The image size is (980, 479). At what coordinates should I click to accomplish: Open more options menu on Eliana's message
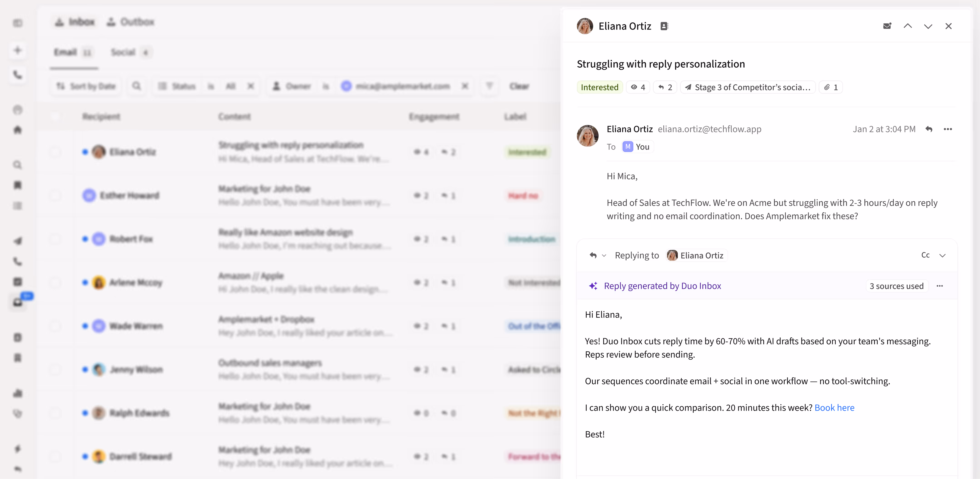click(948, 129)
